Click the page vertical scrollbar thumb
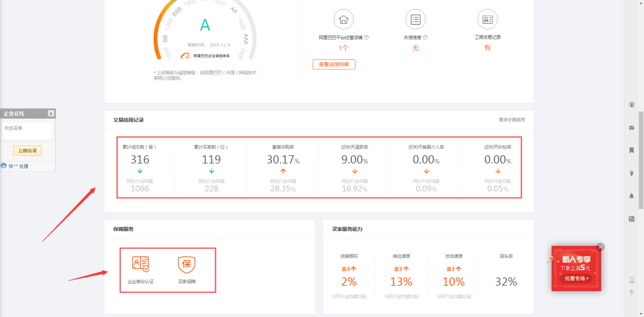 (641, 160)
